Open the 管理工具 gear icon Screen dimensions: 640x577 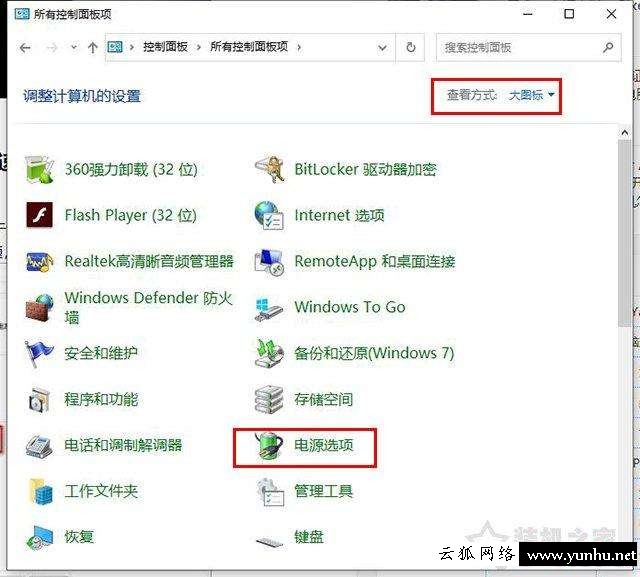[270, 492]
